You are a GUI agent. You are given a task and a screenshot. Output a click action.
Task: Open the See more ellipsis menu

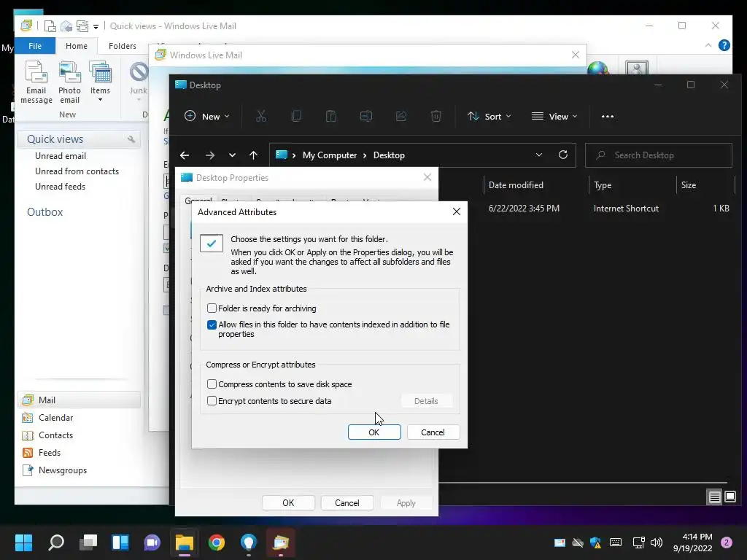tap(608, 116)
